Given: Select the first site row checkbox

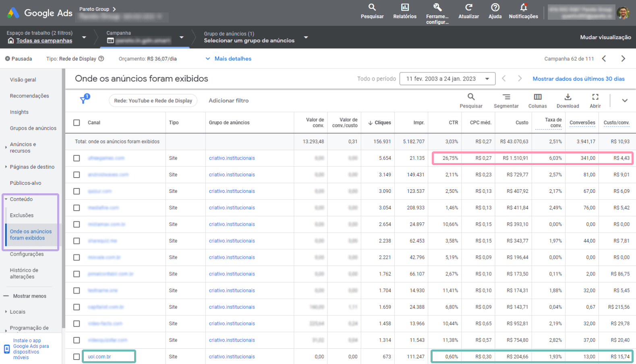Looking at the screenshot, I should click(77, 158).
